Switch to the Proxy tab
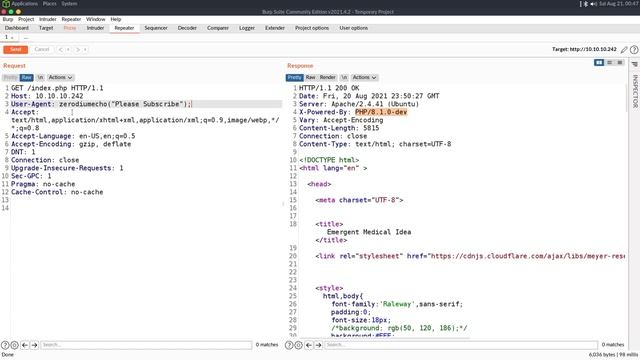The height and width of the screenshot is (360, 640). [70, 28]
